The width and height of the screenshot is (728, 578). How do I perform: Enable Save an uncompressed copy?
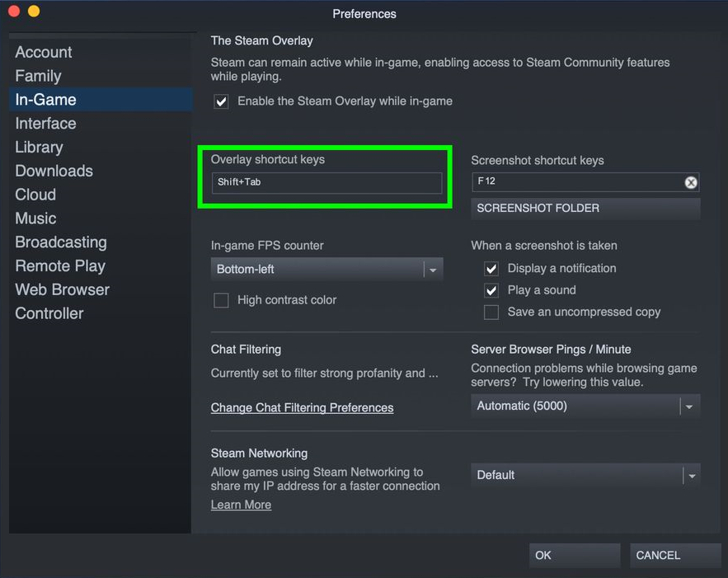coord(491,312)
